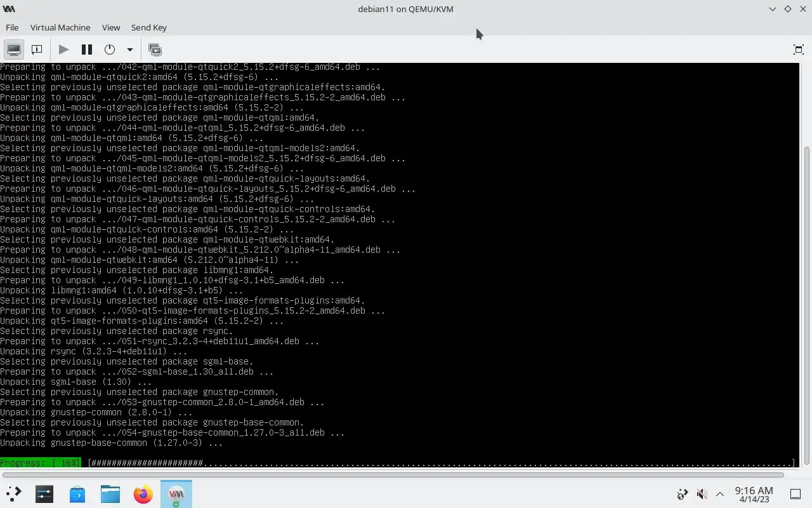Image resolution: width=812 pixels, height=508 pixels.
Task: Launch Firefox from taskbar
Action: (x=143, y=494)
